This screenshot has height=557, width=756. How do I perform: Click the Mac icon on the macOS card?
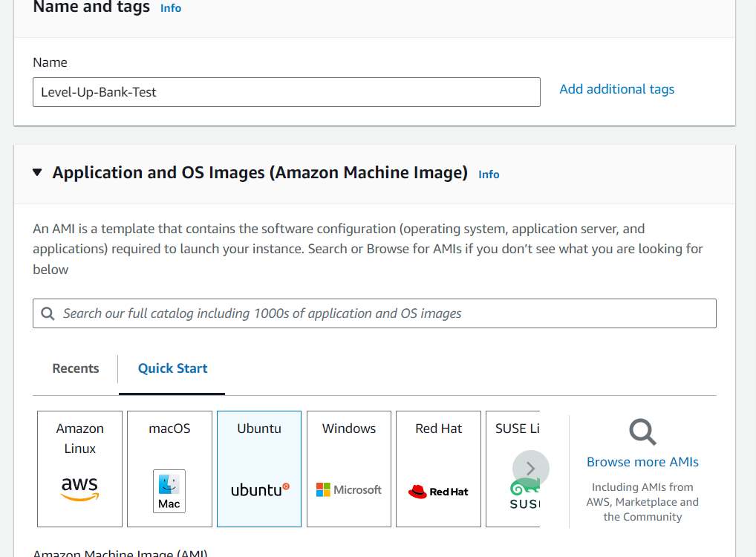click(169, 491)
